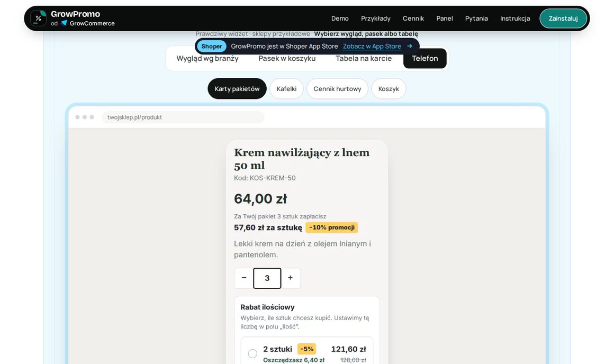Image resolution: width=614 pixels, height=364 pixels.
Task: Click the Zainstaluj button
Action: click(x=563, y=19)
